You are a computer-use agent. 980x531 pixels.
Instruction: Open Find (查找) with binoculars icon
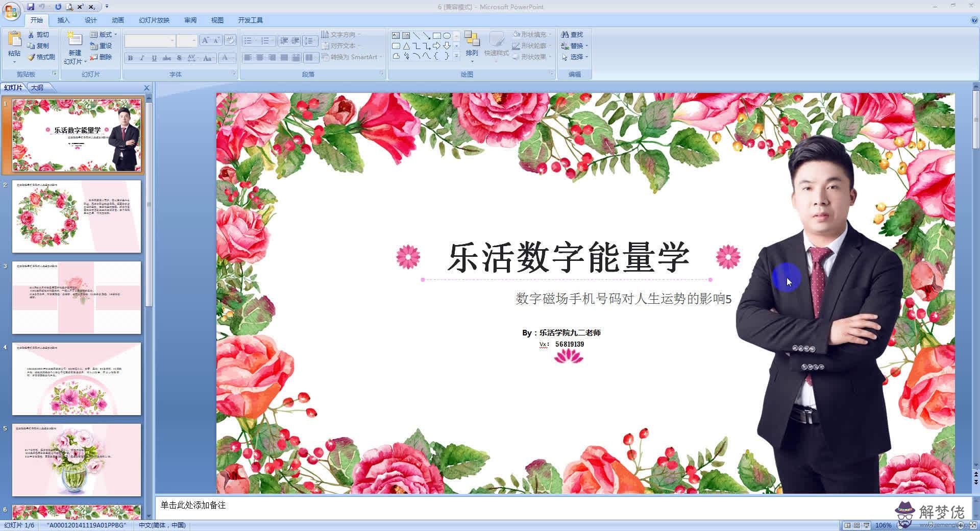(572, 35)
